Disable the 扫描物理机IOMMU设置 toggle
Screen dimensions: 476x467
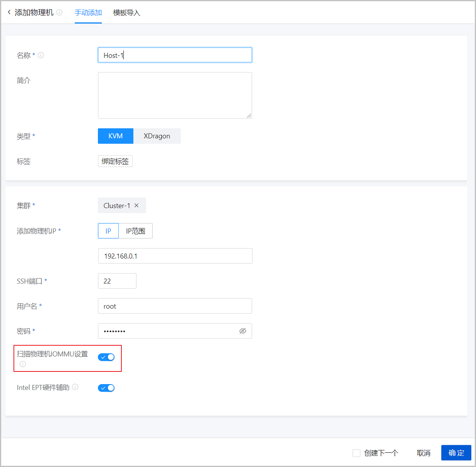point(106,357)
